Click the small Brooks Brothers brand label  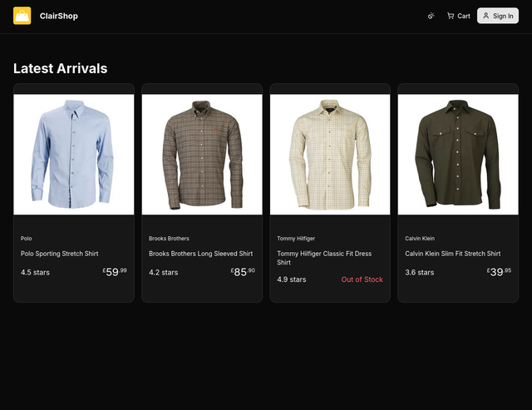(169, 238)
